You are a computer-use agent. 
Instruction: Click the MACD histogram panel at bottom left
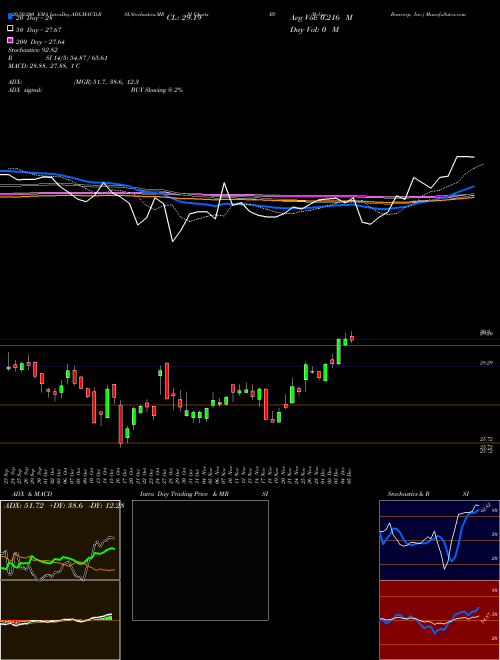60,620
